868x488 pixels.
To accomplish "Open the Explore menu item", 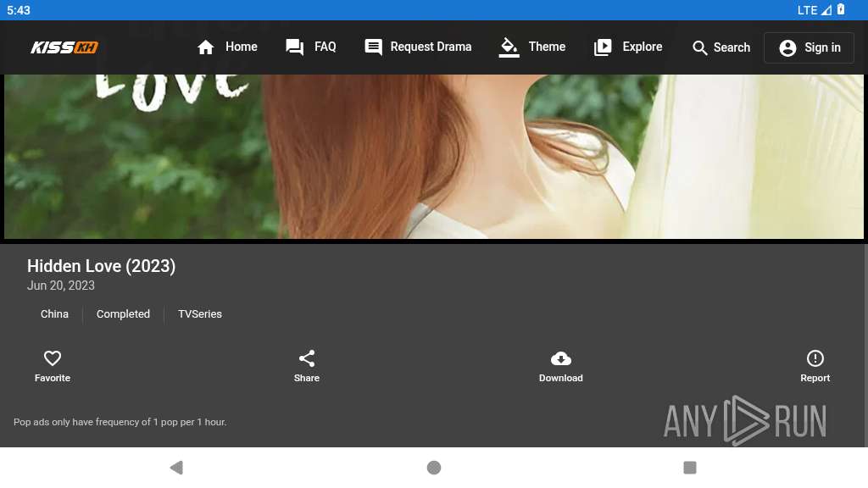I will 628,47.
